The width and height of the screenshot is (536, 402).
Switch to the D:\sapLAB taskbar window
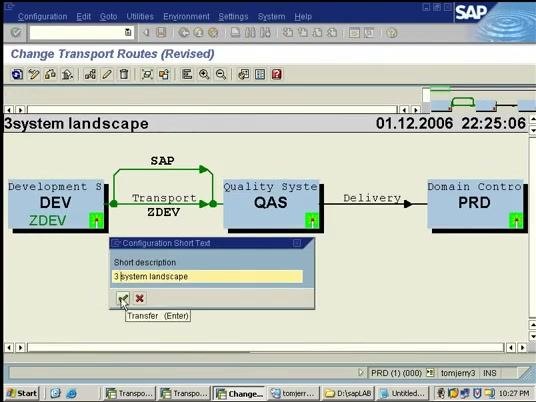point(349,393)
